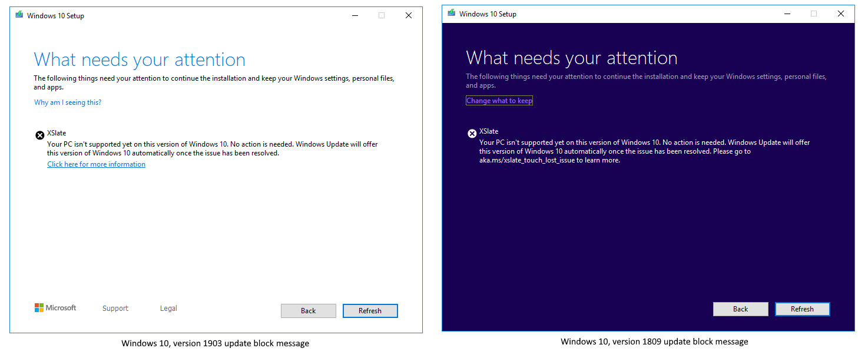The image size is (868, 358).
Task: Click Refresh in the 1903 setup dialog
Action: 370,310
